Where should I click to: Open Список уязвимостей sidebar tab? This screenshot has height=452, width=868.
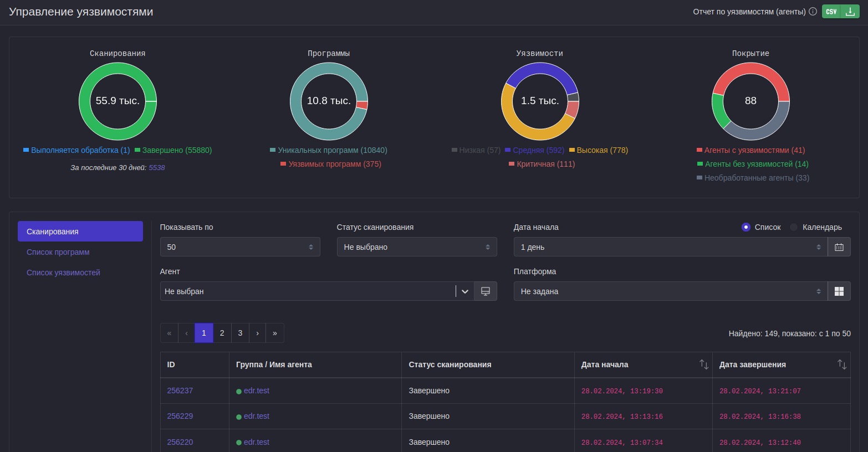[63, 273]
